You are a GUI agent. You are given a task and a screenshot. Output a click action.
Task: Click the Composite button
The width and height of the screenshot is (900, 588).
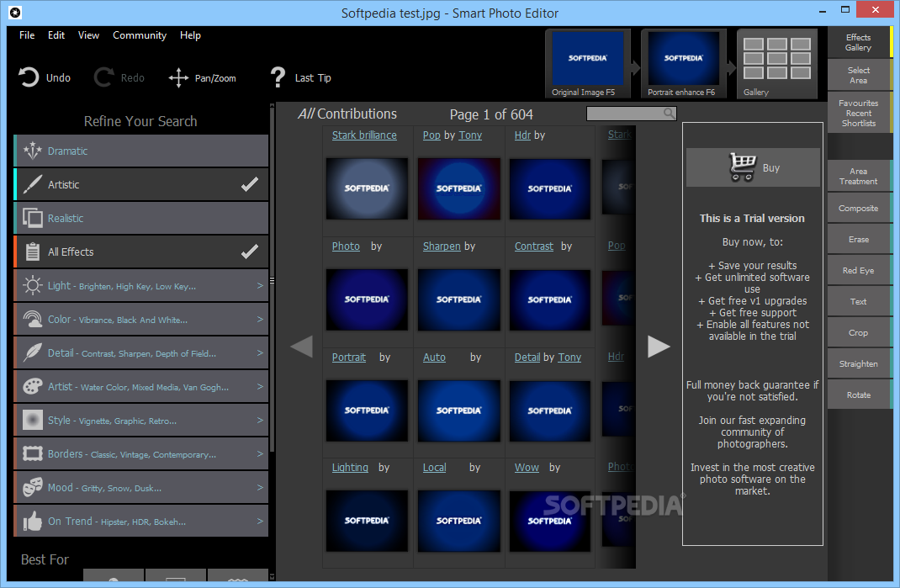click(859, 208)
